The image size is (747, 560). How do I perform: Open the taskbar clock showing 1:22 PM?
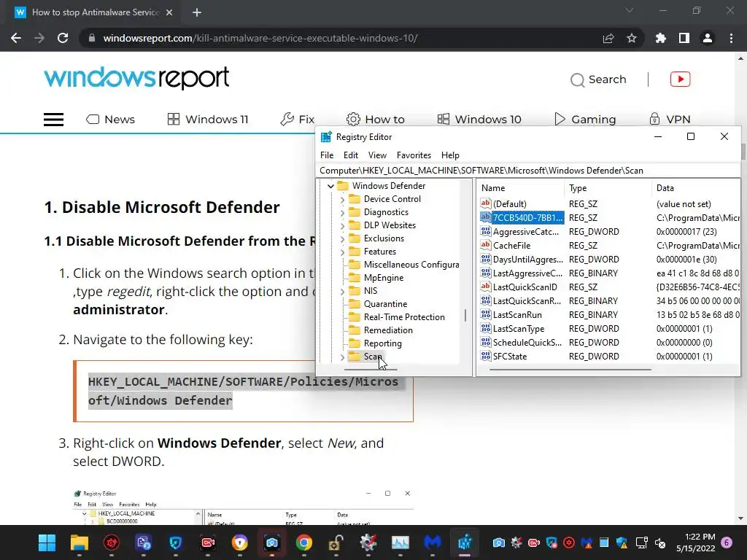click(x=695, y=542)
